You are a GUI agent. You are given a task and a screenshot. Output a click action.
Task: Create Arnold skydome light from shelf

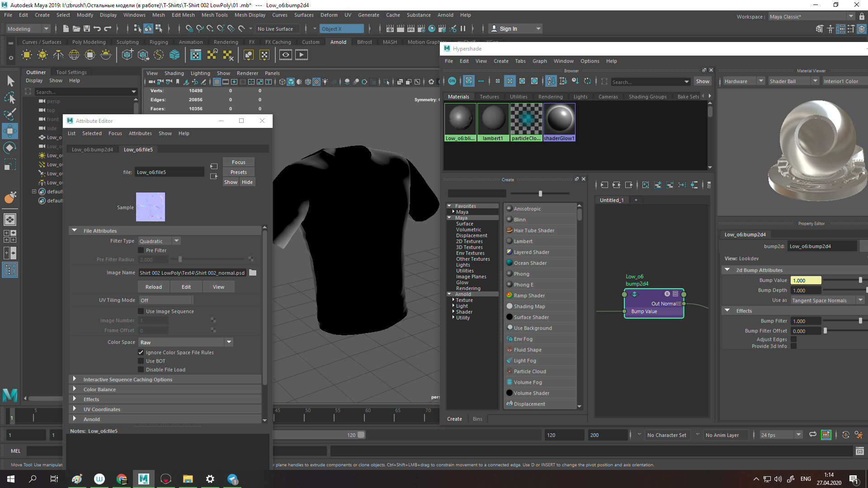(74, 55)
